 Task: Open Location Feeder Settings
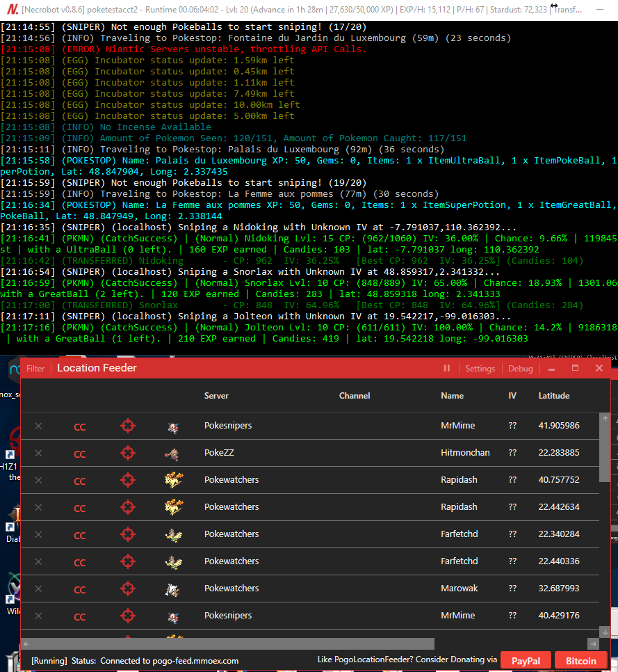tap(480, 369)
